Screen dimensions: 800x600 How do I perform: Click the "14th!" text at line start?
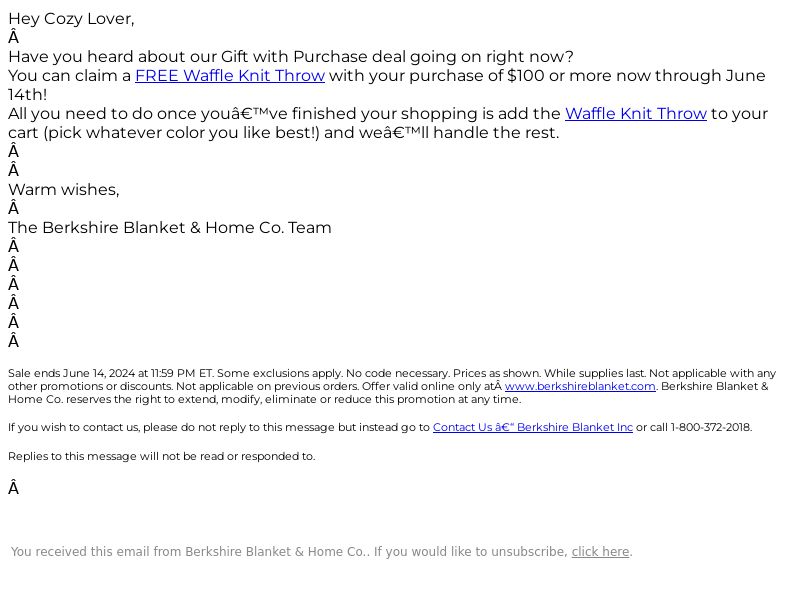[x=28, y=94]
